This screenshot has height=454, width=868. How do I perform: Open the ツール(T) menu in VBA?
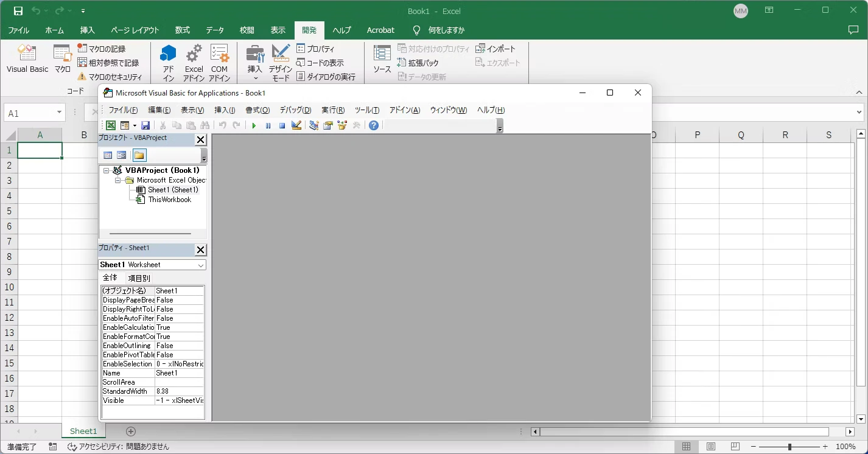[x=367, y=110]
